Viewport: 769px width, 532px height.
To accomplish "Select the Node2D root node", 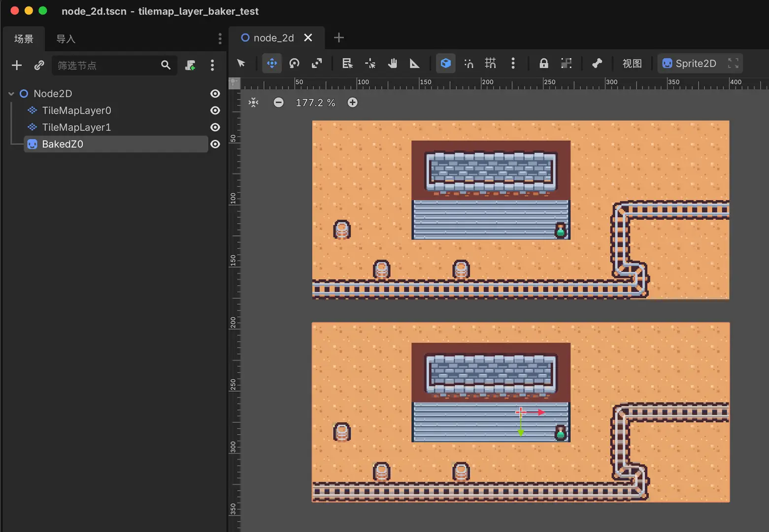I will [53, 94].
